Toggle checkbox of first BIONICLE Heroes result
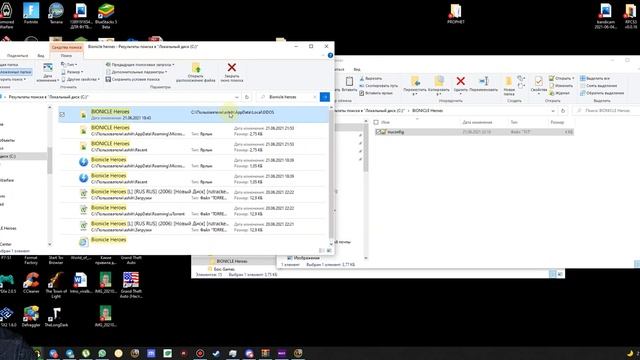Viewport: 640px width, 360px height. (62, 115)
